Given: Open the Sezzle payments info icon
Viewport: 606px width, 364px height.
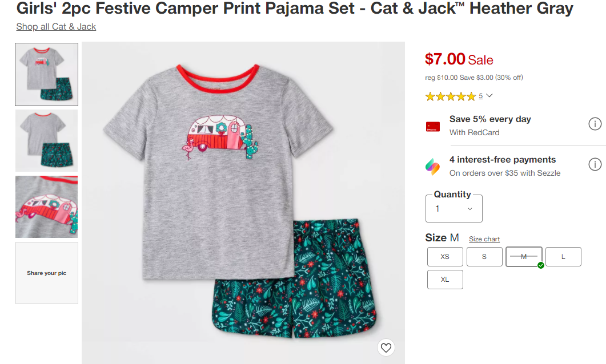Looking at the screenshot, I should click(x=595, y=165).
